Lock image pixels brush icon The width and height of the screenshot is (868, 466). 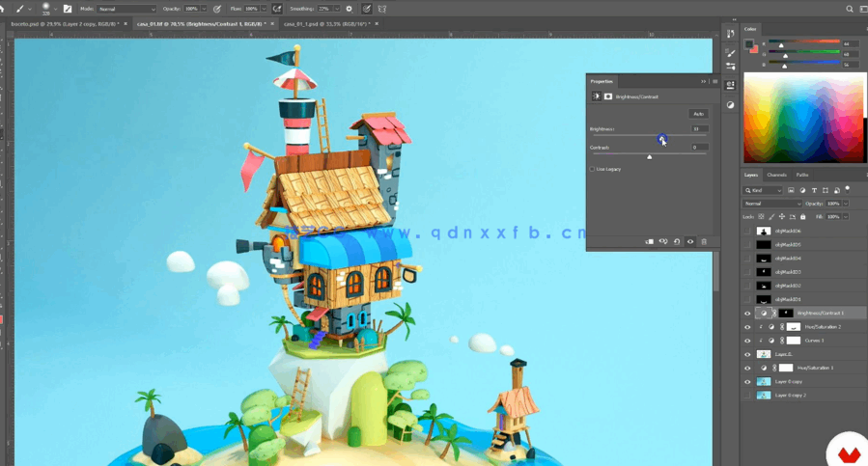(771, 217)
